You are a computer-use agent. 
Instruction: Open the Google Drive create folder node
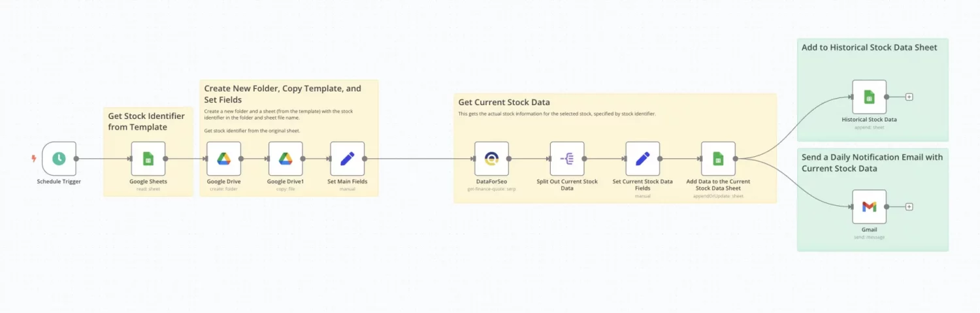[x=224, y=158]
